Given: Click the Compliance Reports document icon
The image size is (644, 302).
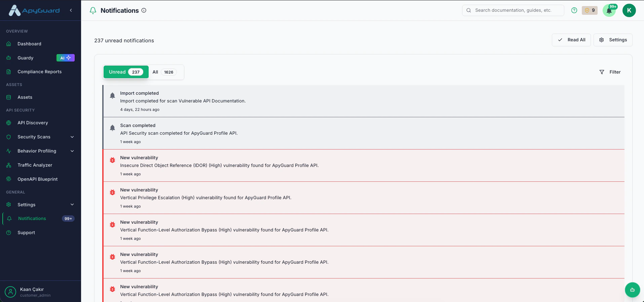Looking at the screenshot, I should (x=9, y=72).
